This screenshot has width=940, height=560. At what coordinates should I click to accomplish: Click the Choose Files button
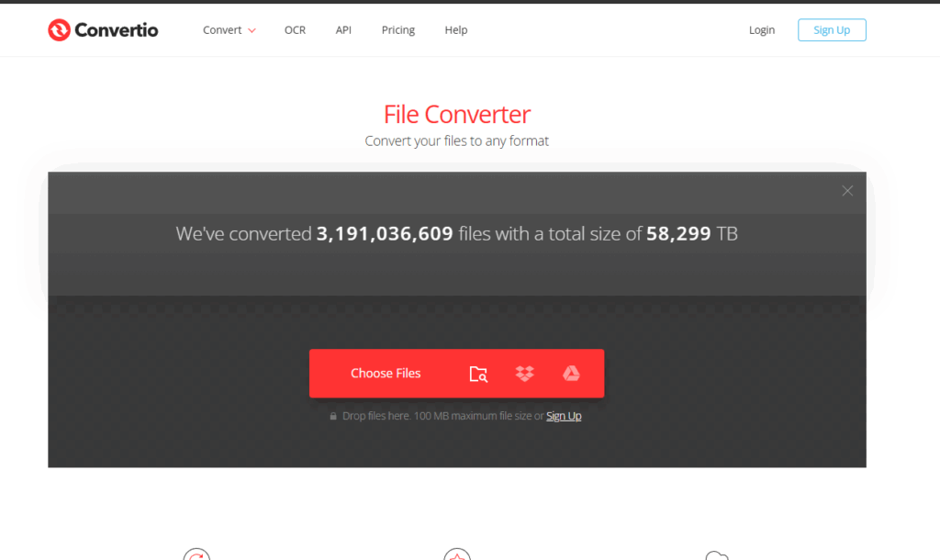pos(386,374)
